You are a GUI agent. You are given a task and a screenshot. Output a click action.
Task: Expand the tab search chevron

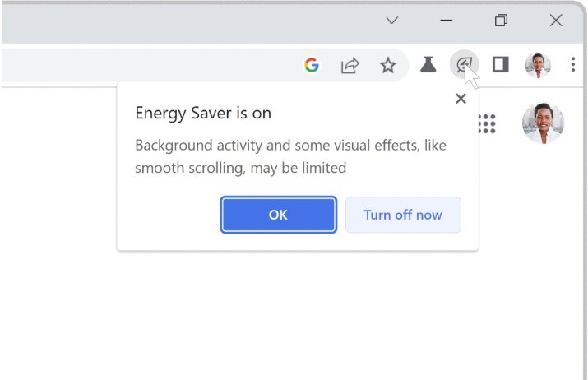pos(392,21)
